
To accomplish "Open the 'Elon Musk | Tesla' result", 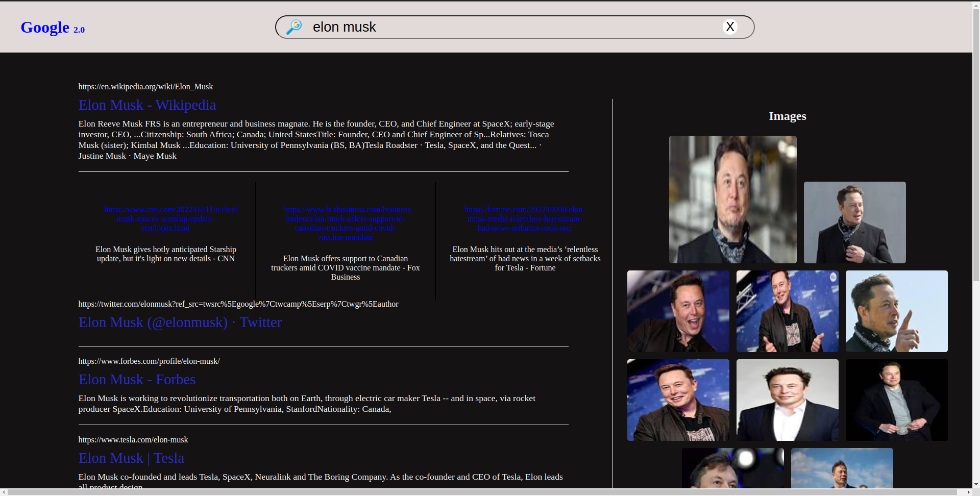I will pyautogui.click(x=131, y=458).
